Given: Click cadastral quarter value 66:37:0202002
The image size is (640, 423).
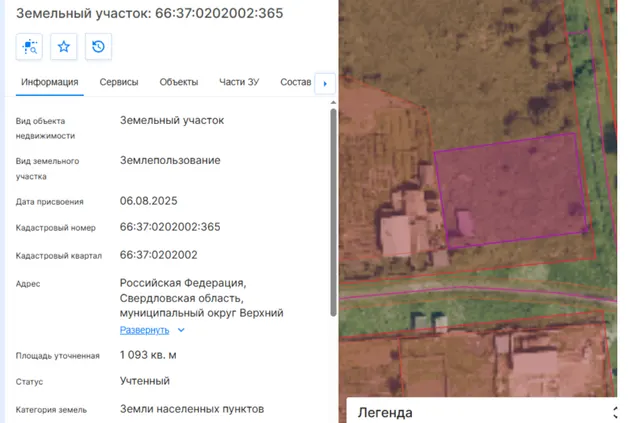Looking at the screenshot, I should tap(159, 255).
